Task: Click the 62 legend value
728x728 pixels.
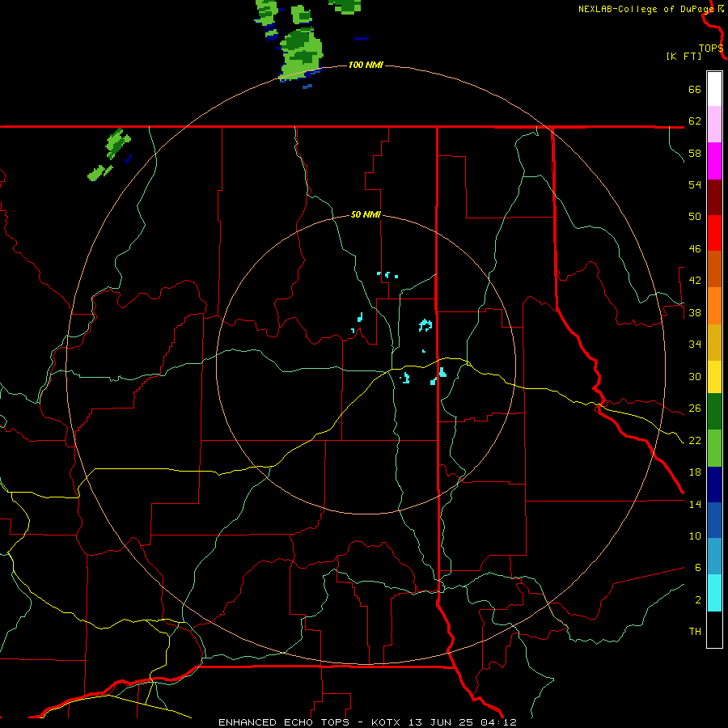Action: pos(695,121)
